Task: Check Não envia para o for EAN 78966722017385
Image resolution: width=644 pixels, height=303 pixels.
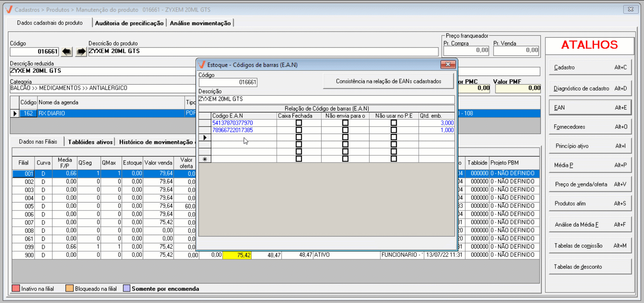Action: pos(345,130)
